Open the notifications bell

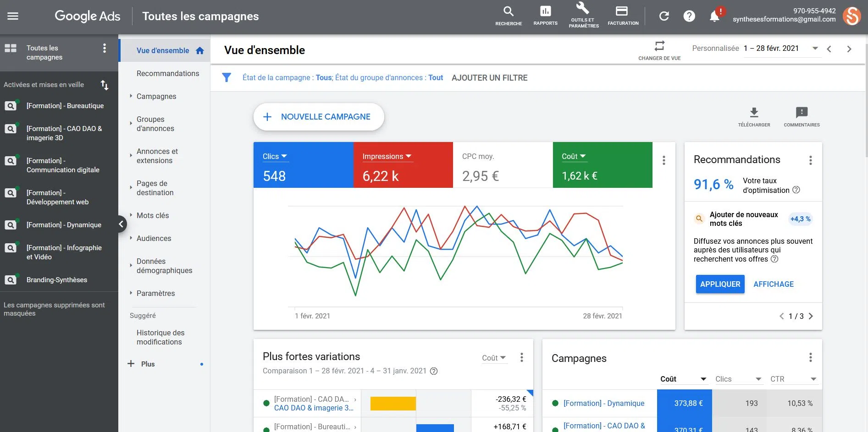tap(714, 16)
